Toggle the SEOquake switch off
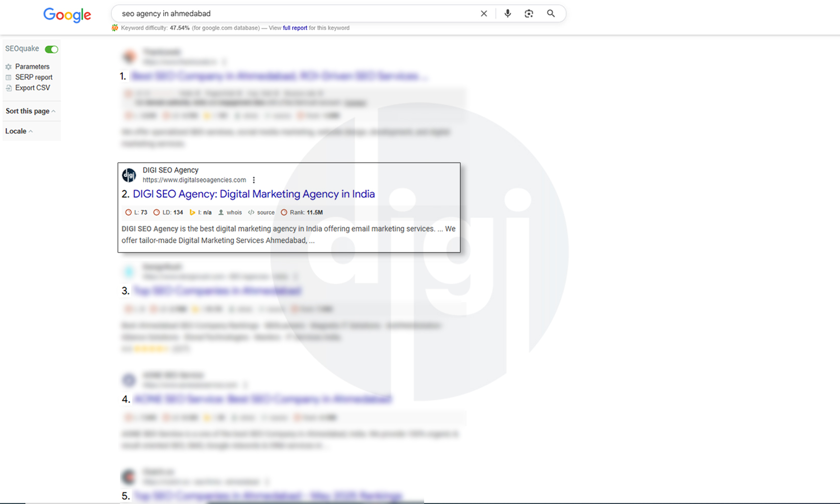 pos(52,49)
